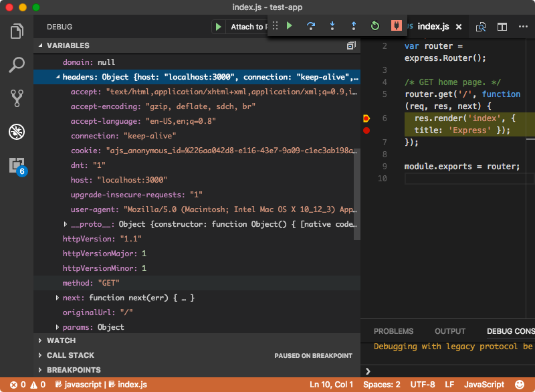535x392 pixels.
Task: Expand the WATCH section
Action: click(x=197, y=340)
